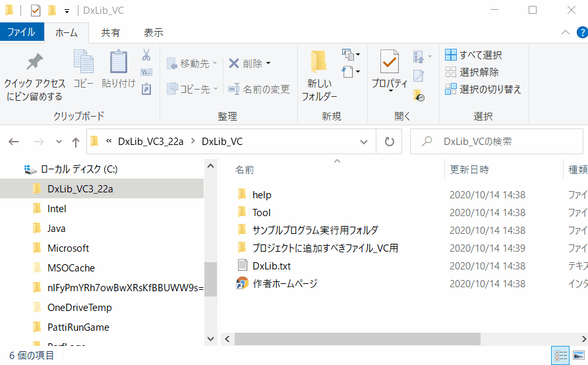Select PattiRunGame in the navigation pane
The height and width of the screenshot is (365, 588).
point(78,327)
